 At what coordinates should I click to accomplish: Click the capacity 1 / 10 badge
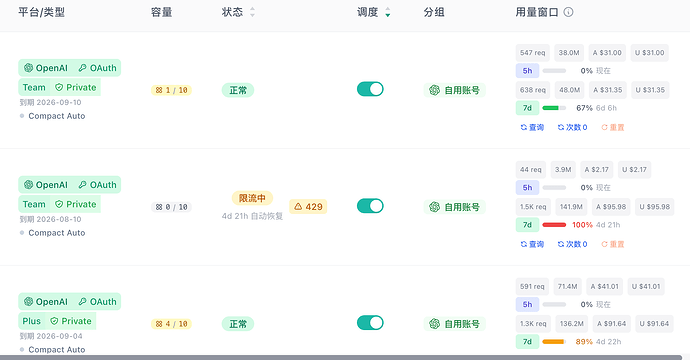point(171,90)
